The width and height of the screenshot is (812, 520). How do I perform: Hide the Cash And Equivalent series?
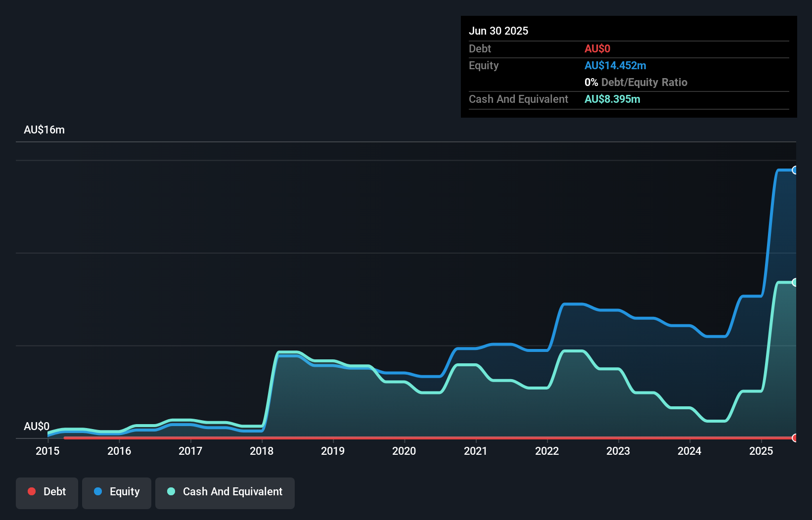225,492
